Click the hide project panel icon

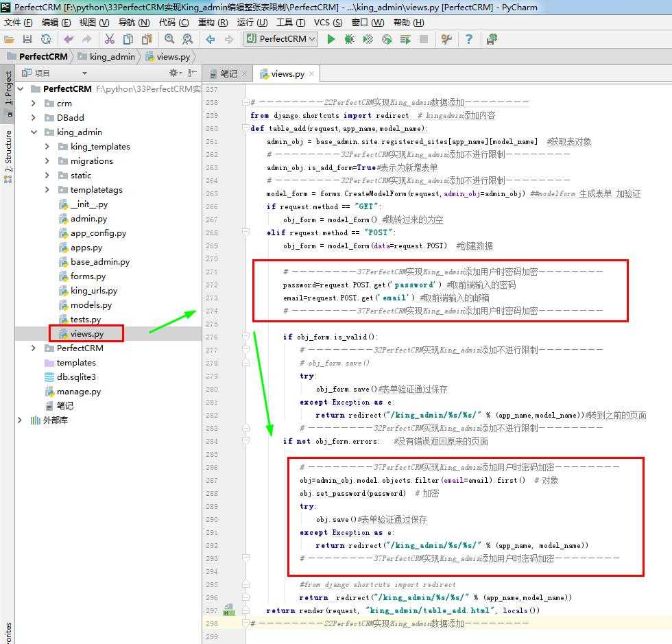click(x=193, y=73)
